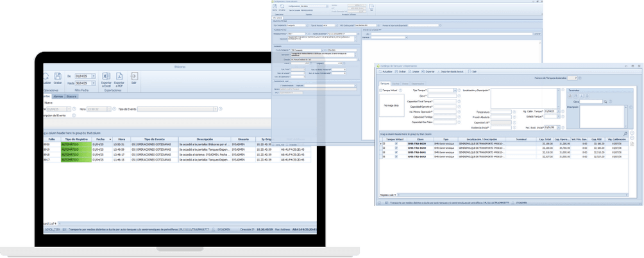The height and width of the screenshot is (258, 644).
Task: Click the Fecha column header to sort
Action: pyautogui.click(x=99, y=139)
